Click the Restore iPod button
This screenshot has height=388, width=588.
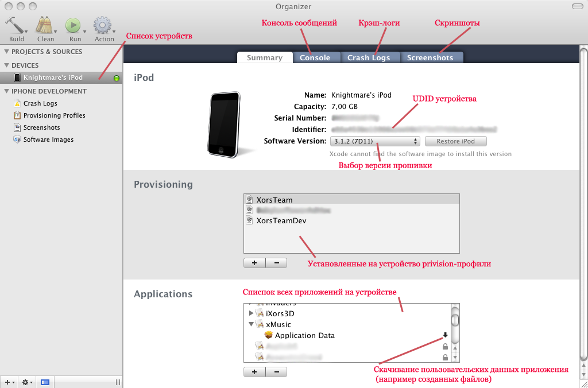click(x=455, y=141)
